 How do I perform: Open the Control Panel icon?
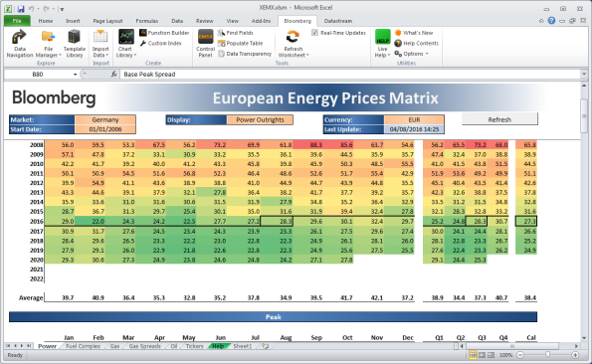(205, 44)
